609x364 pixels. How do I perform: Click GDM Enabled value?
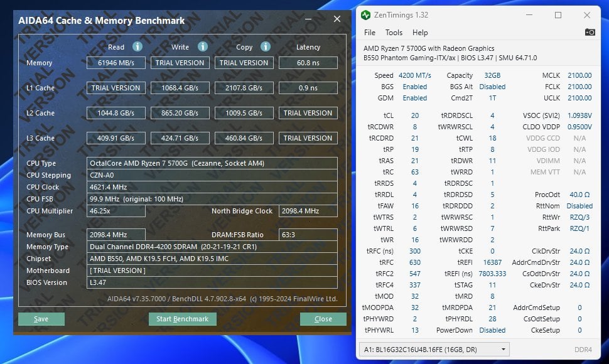[x=414, y=98]
